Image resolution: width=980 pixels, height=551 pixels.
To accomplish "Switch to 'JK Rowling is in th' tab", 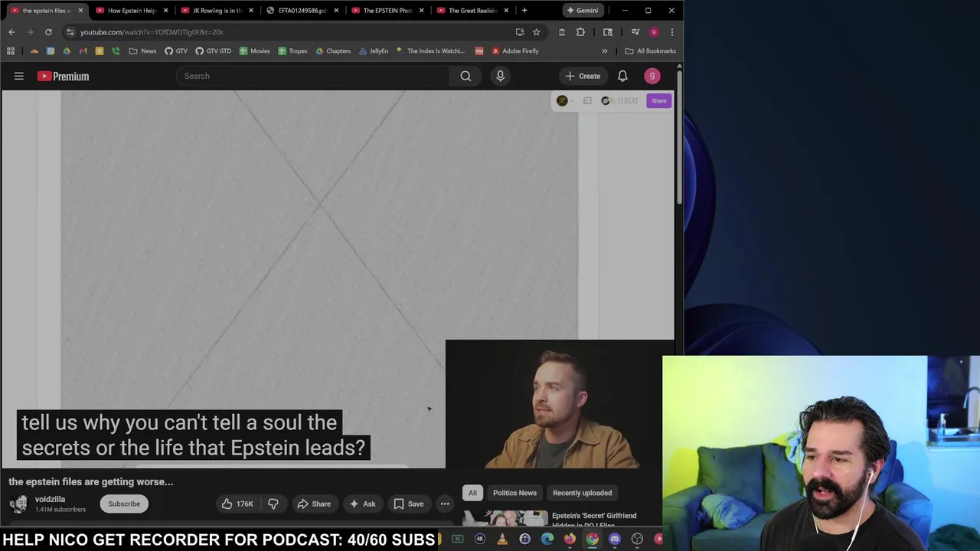I will [216, 11].
